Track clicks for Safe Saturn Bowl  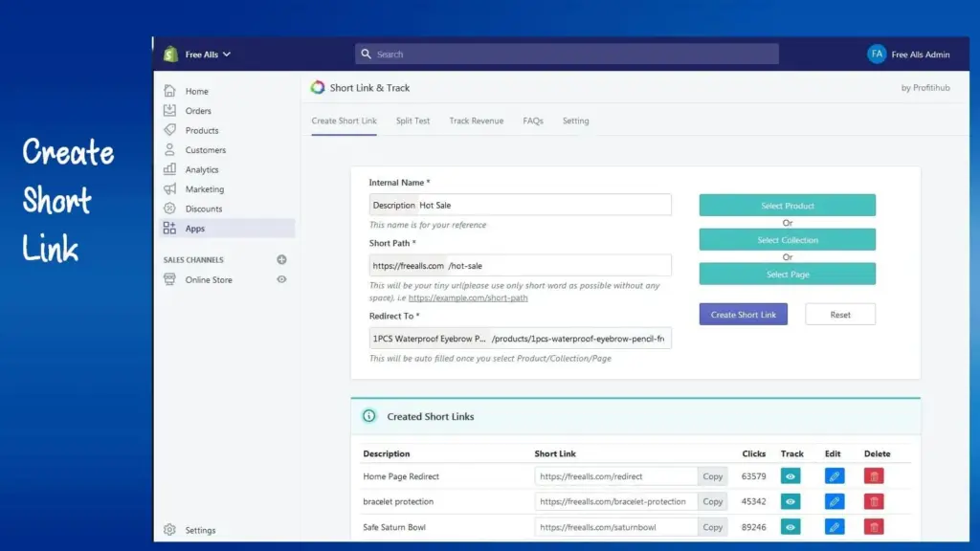791,527
